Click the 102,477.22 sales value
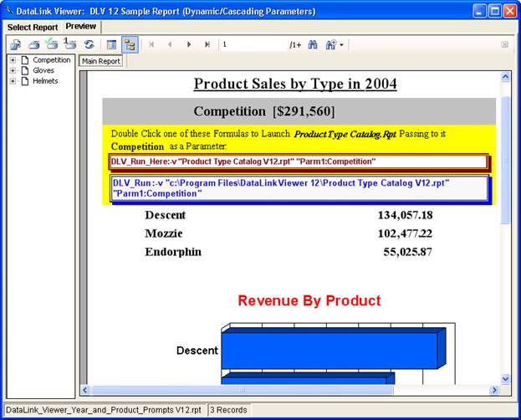 [405, 233]
